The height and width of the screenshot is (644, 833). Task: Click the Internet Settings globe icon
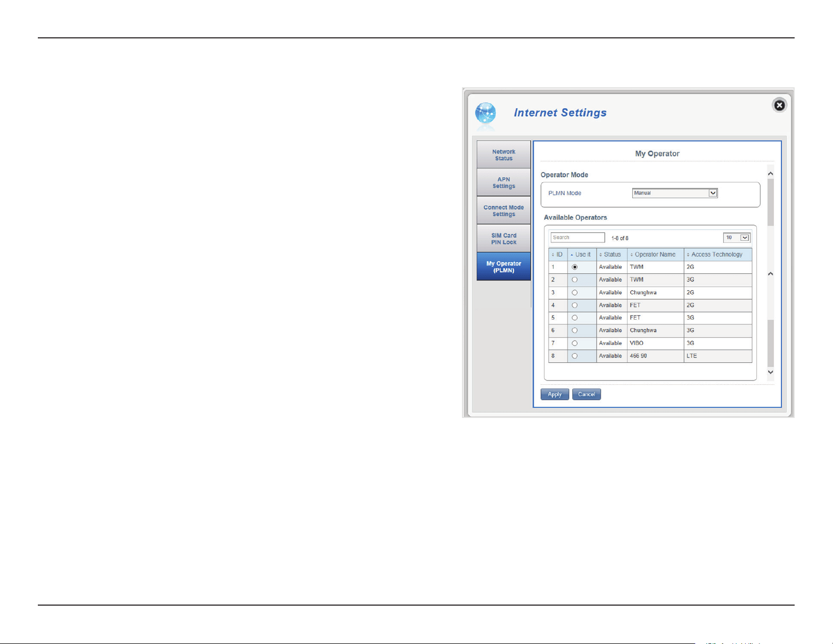click(x=485, y=114)
